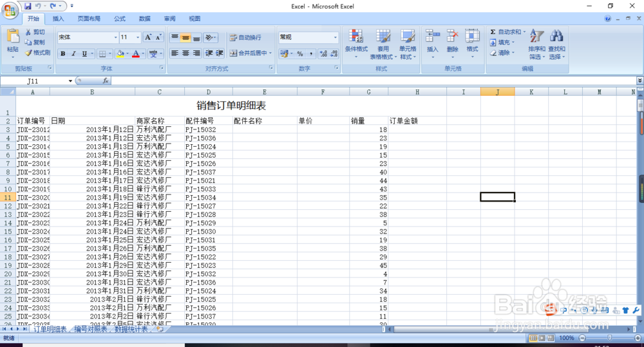Expand the formula bar
Image resolution: width=644 pixels, height=347 pixels.
(639, 80)
